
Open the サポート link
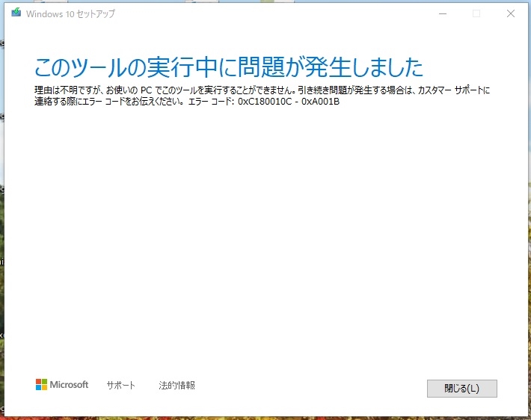[121, 385]
